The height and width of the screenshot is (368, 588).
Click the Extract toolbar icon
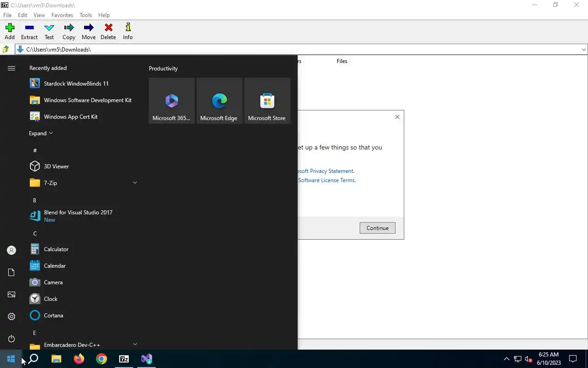click(x=29, y=31)
